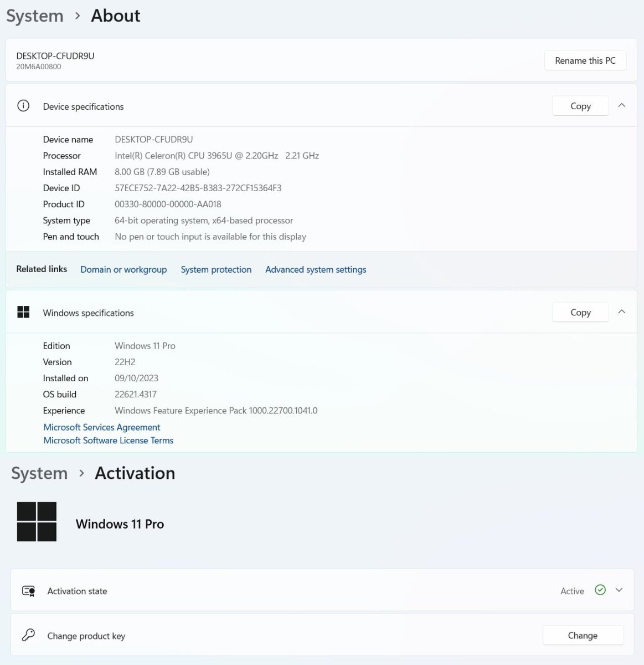Click the Activation state label
The image size is (644, 665).
(77, 591)
